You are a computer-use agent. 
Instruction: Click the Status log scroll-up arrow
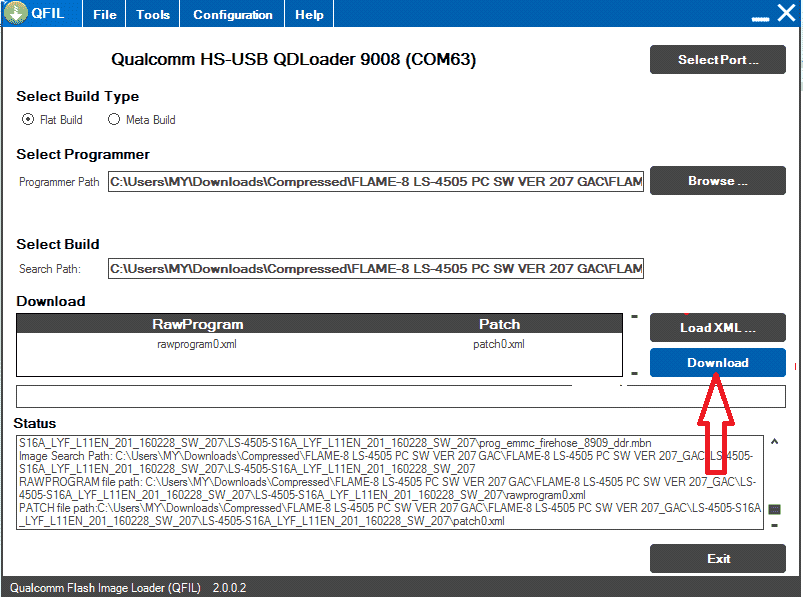click(x=774, y=441)
